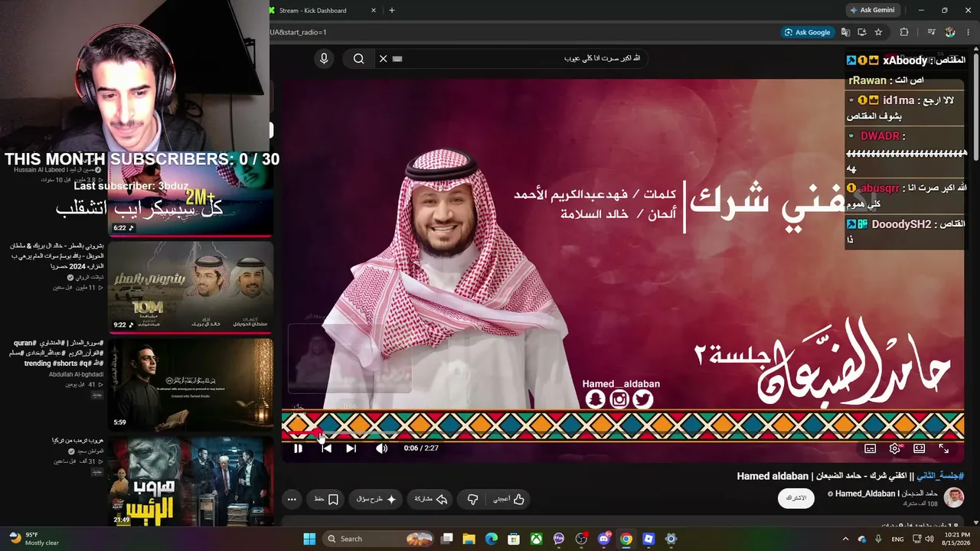Open the بشروني بالمطر video thumbnail
The image size is (980, 551).
coord(191,287)
